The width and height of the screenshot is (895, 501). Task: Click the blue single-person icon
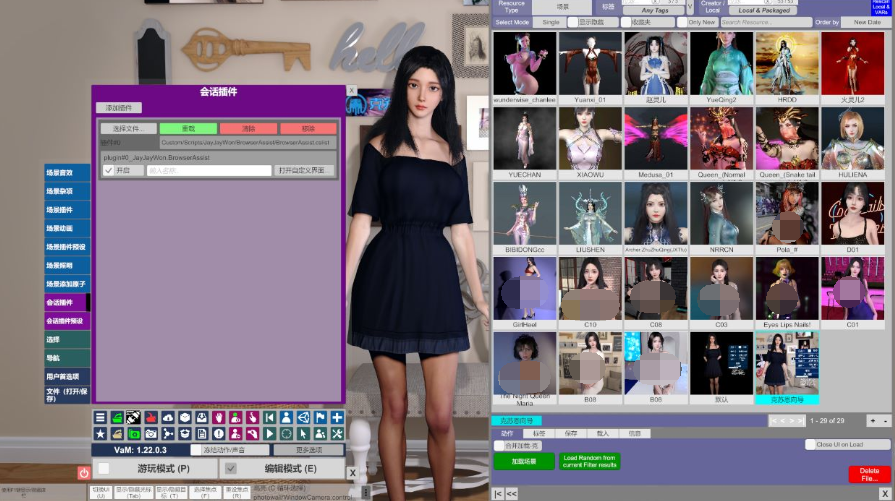click(287, 418)
